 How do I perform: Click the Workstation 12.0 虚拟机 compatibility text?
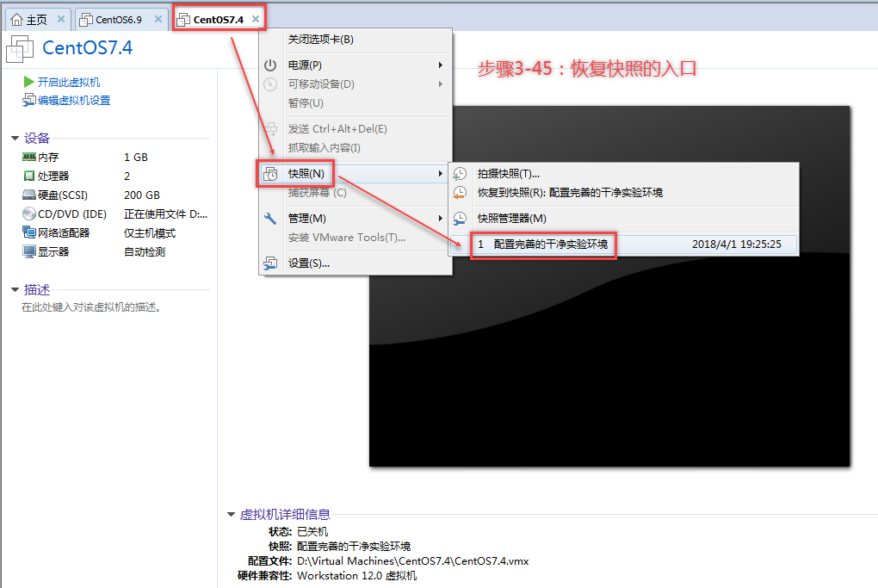click(356, 576)
